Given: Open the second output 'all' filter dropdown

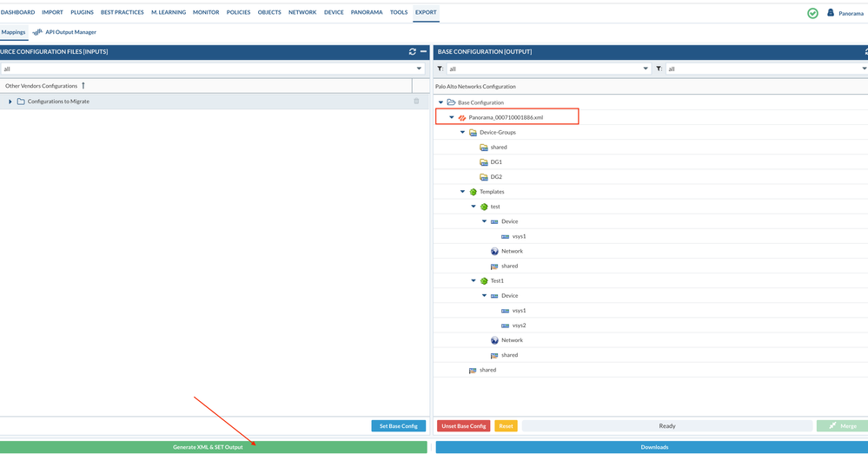Looking at the screenshot, I should tap(865, 69).
